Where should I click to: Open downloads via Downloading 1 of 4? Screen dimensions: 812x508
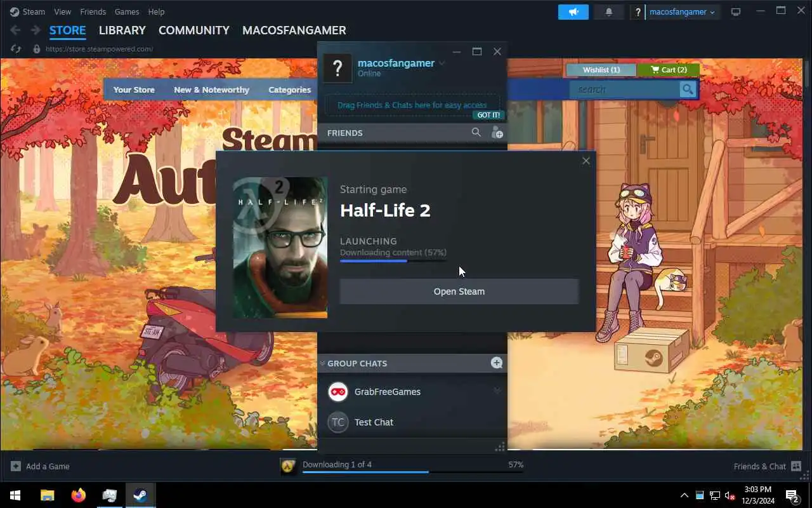pos(337,464)
